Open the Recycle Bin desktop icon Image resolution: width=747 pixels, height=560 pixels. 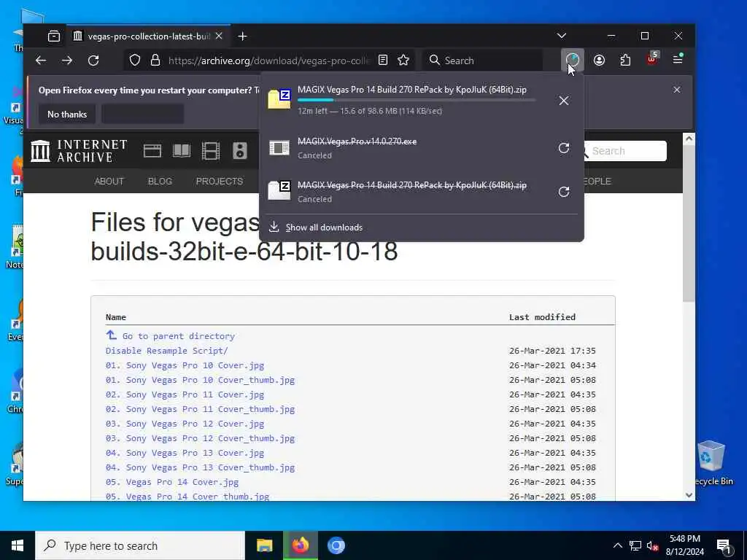click(712, 463)
